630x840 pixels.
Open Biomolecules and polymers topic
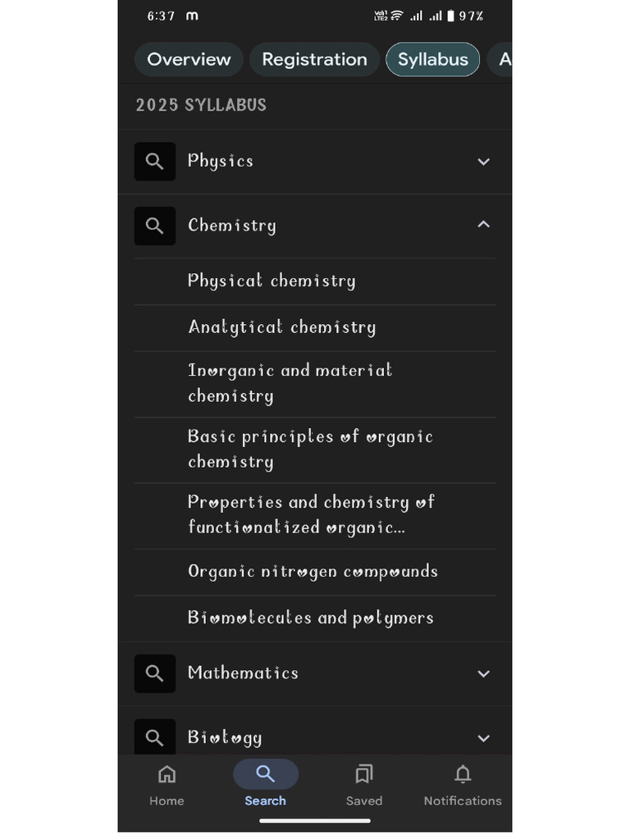[310, 618]
